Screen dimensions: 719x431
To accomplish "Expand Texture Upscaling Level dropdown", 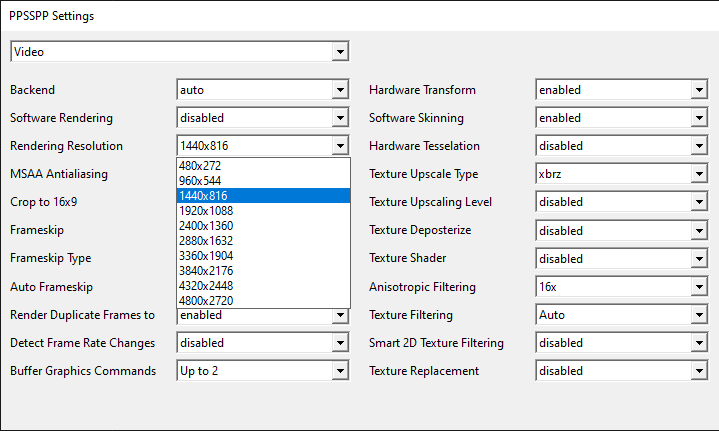I will (622, 202).
